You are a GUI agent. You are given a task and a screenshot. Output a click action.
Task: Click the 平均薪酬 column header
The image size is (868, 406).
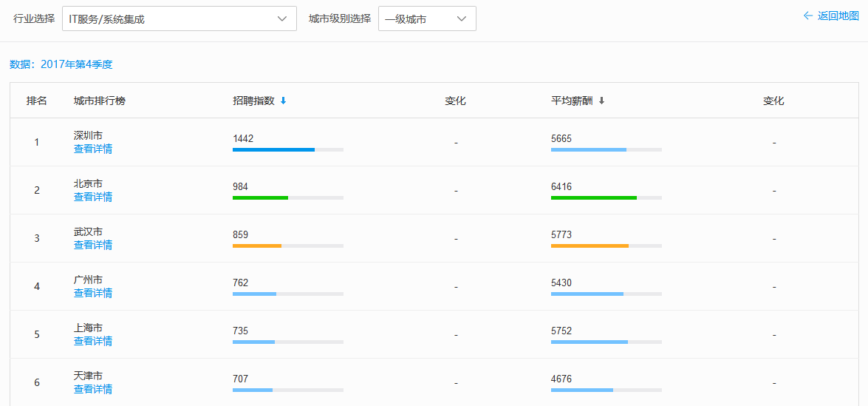572,101
